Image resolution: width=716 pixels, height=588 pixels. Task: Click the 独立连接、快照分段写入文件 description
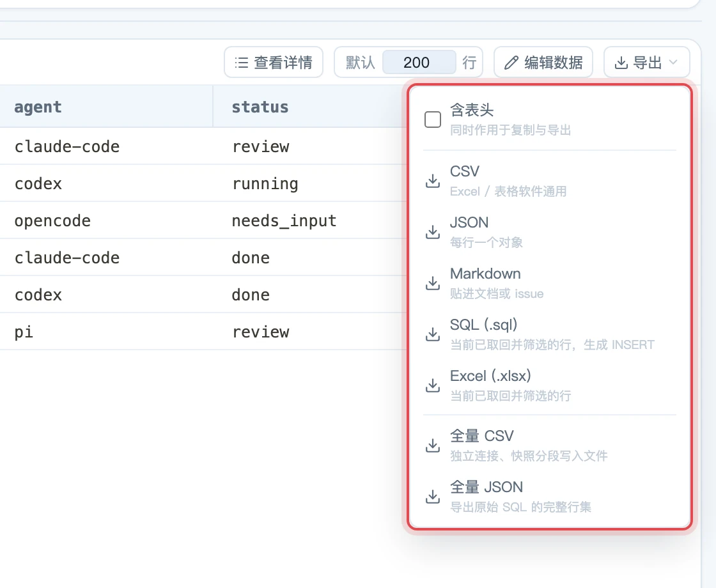click(x=529, y=456)
